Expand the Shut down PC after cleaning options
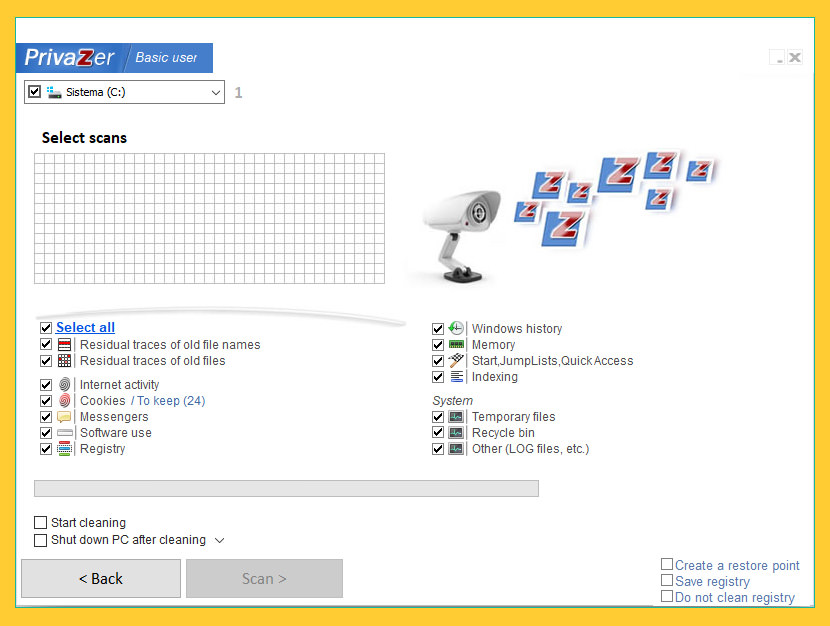Viewport: 830px width, 626px height. (x=220, y=538)
